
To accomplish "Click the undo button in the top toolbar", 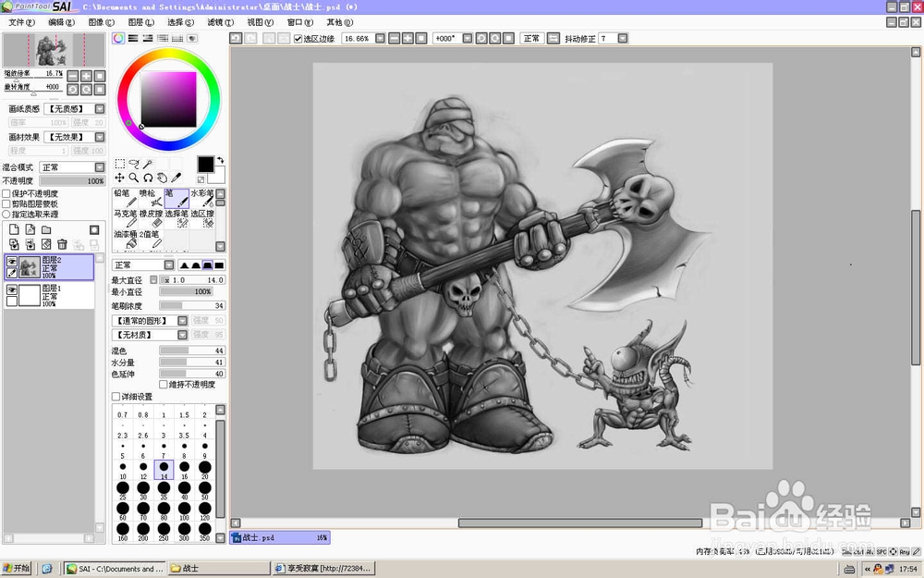I will [236, 38].
